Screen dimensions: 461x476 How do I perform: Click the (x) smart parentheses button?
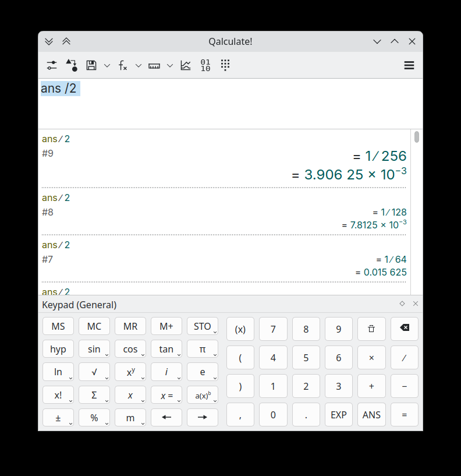pos(240,329)
